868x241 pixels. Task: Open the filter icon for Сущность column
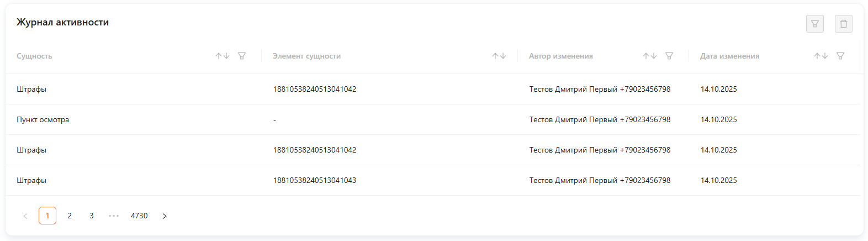coord(242,56)
